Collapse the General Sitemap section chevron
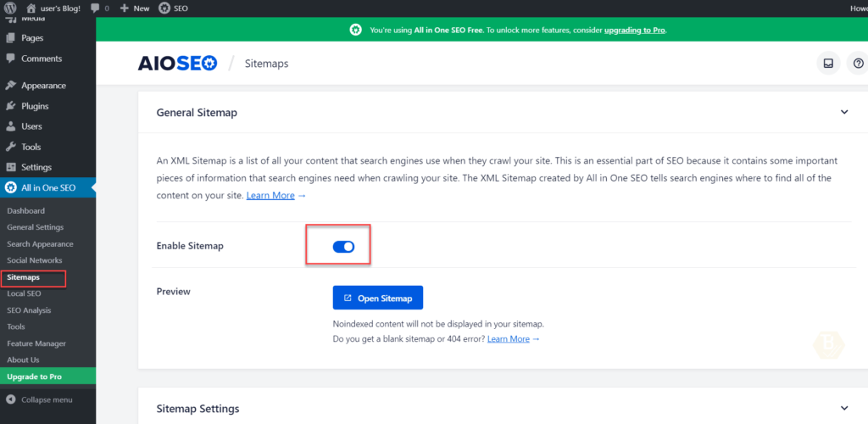This screenshot has height=424, width=868. point(844,112)
